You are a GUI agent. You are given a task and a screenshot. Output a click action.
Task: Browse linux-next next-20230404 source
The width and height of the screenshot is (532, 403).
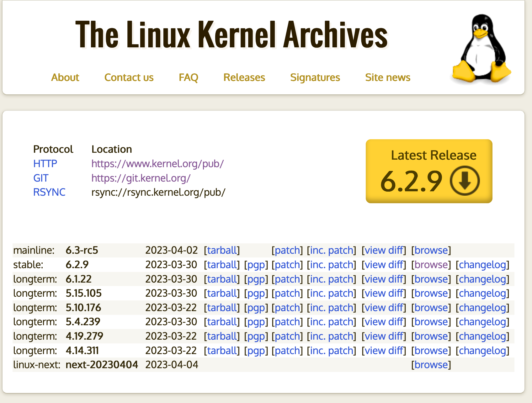[431, 365]
